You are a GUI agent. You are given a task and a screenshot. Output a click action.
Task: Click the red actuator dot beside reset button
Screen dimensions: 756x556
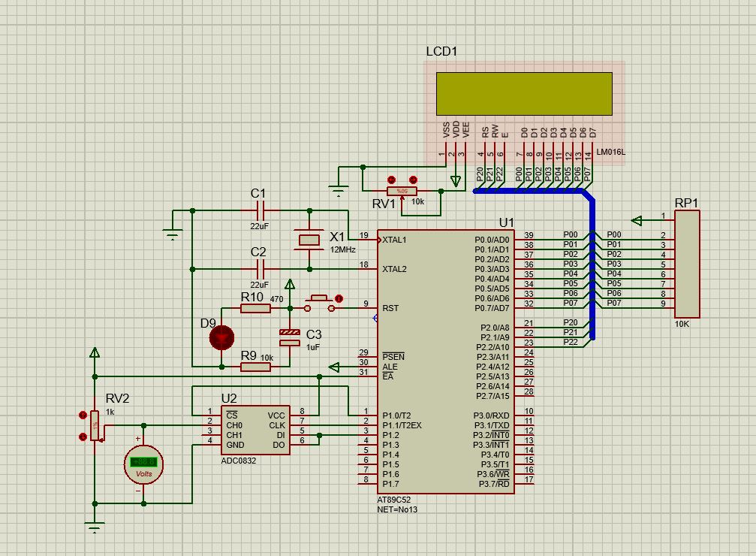click(339, 299)
